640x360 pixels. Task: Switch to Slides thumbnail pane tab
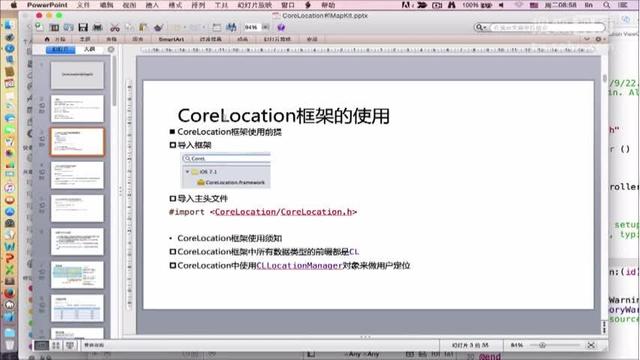pos(60,49)
